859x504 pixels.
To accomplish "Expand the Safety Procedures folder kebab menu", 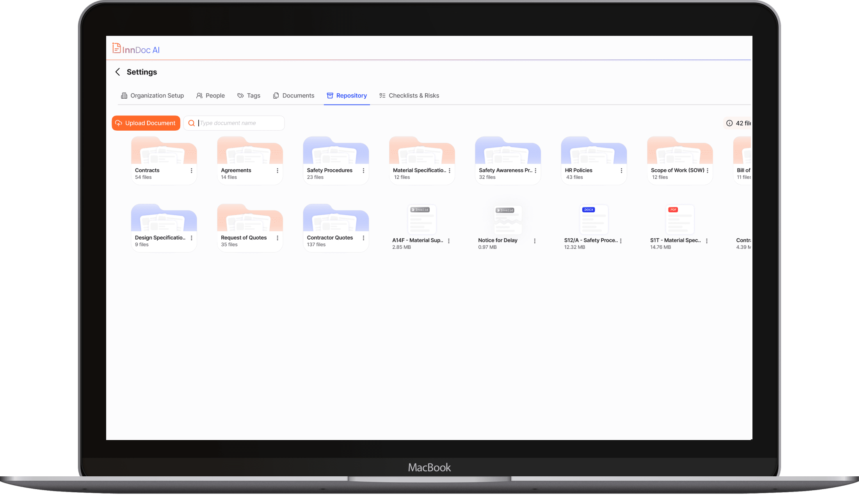I will (x=363, y=170).
